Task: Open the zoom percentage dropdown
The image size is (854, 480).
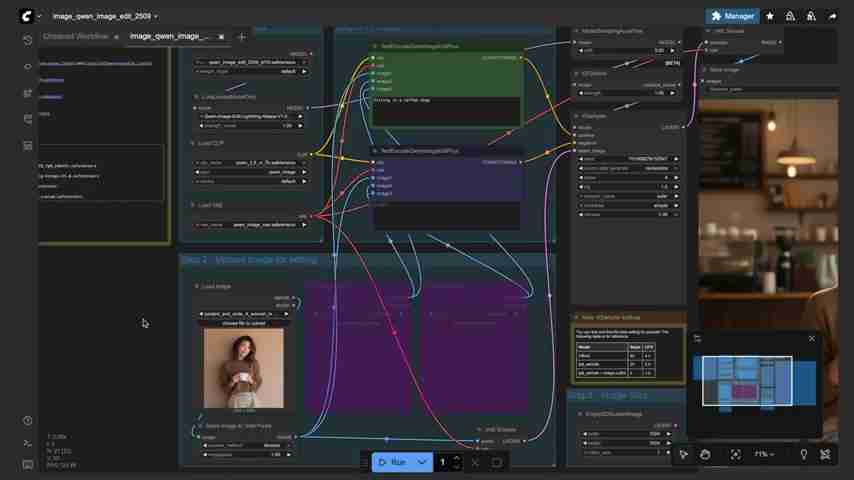Action: tap(764, 454)
